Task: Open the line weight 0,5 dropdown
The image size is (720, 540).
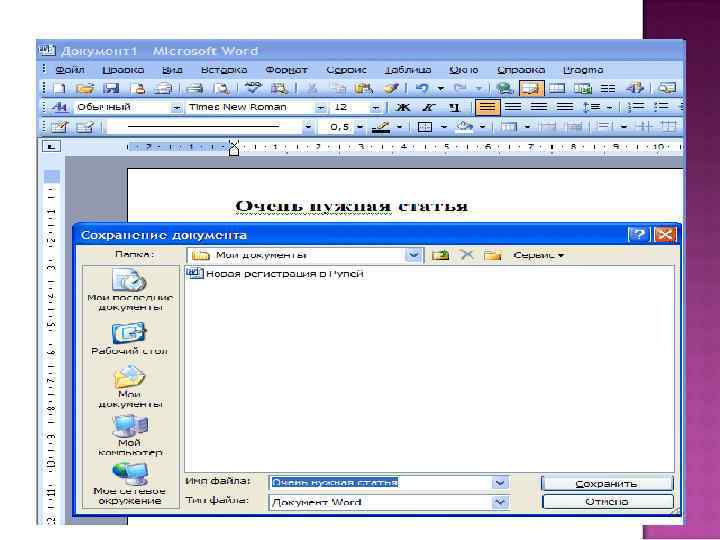Action: click(360, 127)
